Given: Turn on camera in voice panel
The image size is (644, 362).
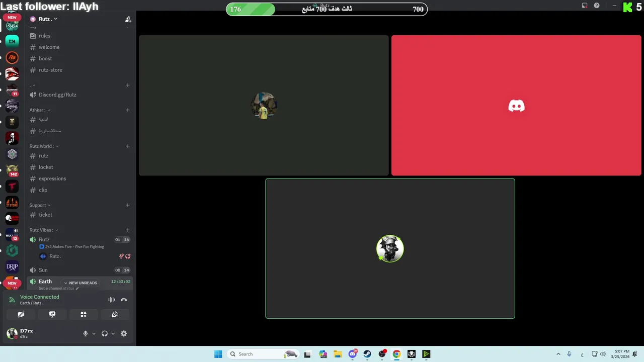Looking at the screenshot, I should click(x=21, y=314).
